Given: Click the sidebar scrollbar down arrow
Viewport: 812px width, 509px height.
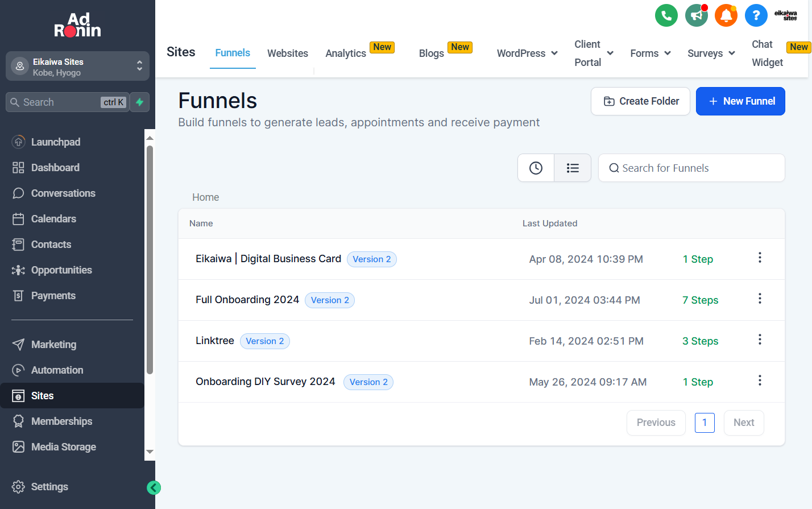Looking at the screenshot, I should 150,452.
